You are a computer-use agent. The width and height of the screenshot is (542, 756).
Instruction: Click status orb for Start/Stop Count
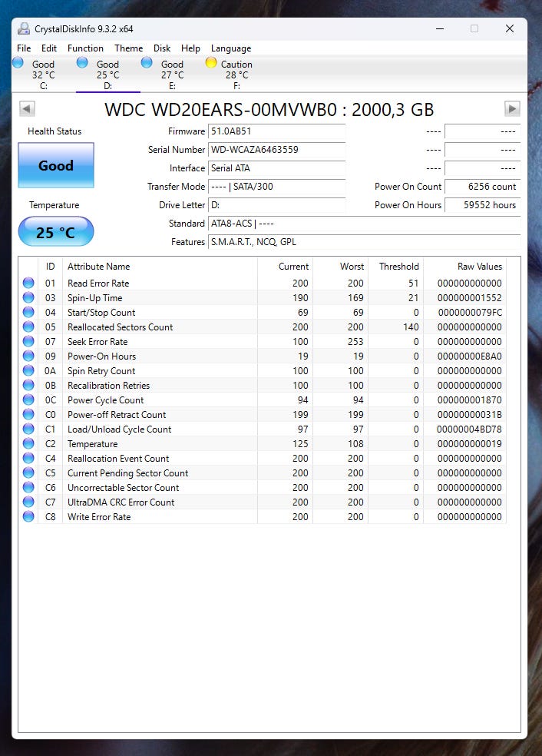click(x=28, y=313)
